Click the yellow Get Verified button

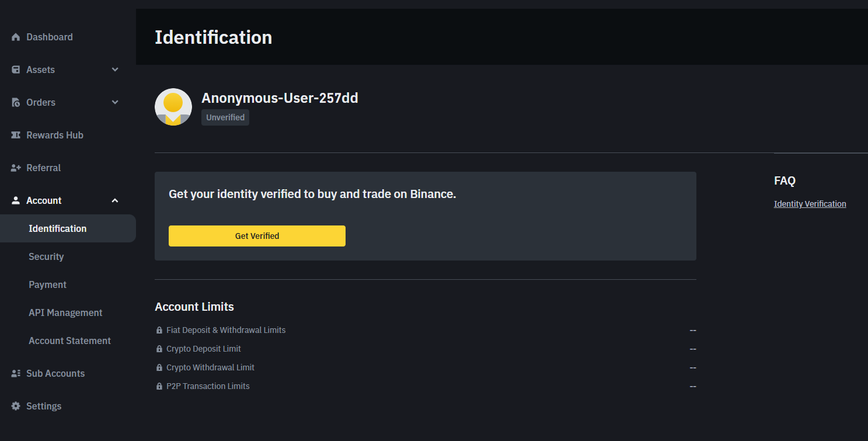click(x=257, y=236)
